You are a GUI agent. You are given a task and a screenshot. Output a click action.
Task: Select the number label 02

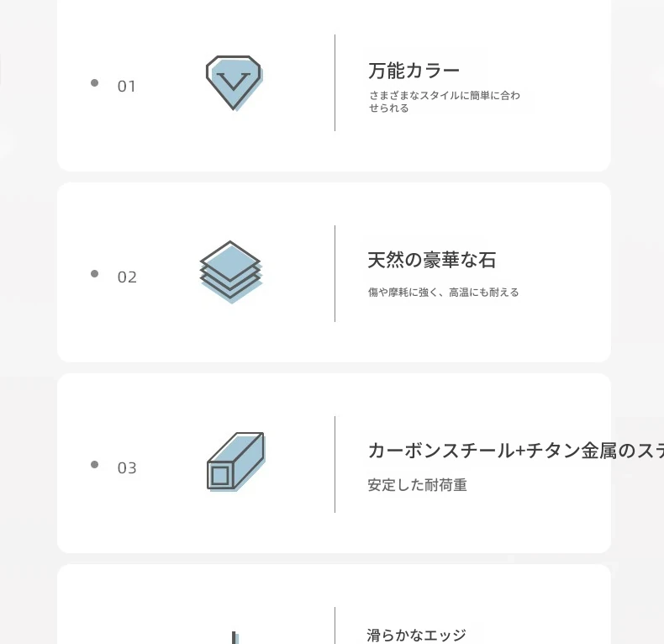[127, 277]
